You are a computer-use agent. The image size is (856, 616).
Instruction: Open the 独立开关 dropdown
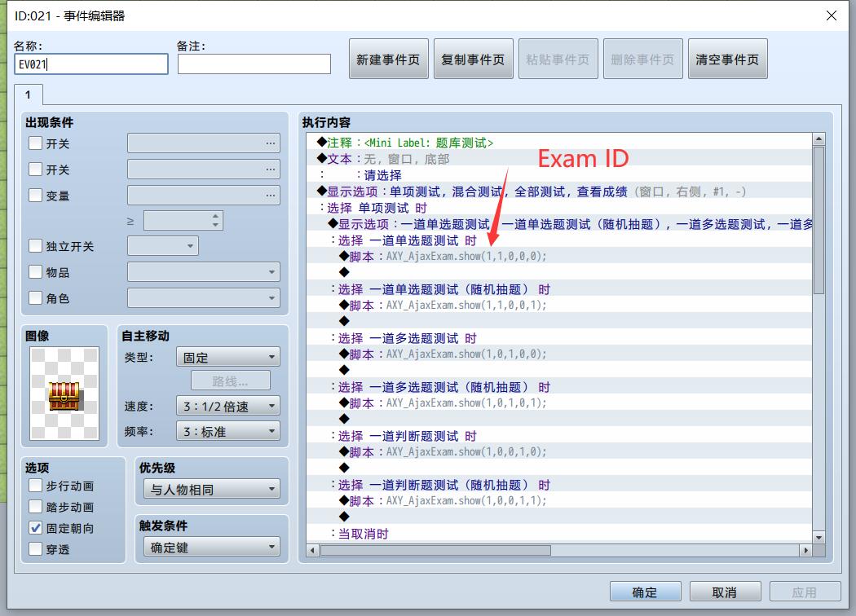(x=163, y=246)
